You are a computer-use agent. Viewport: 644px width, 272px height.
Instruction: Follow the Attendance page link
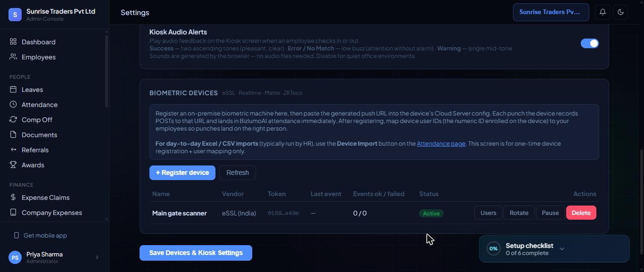pyautogui.click(x=441, y=143)
